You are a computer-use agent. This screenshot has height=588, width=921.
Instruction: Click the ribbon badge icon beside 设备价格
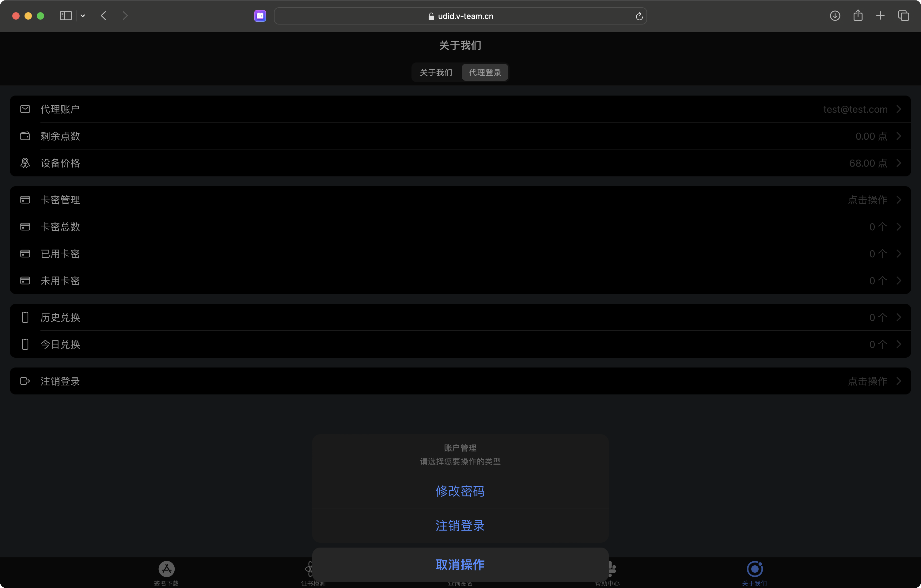[x=25, y=163]
